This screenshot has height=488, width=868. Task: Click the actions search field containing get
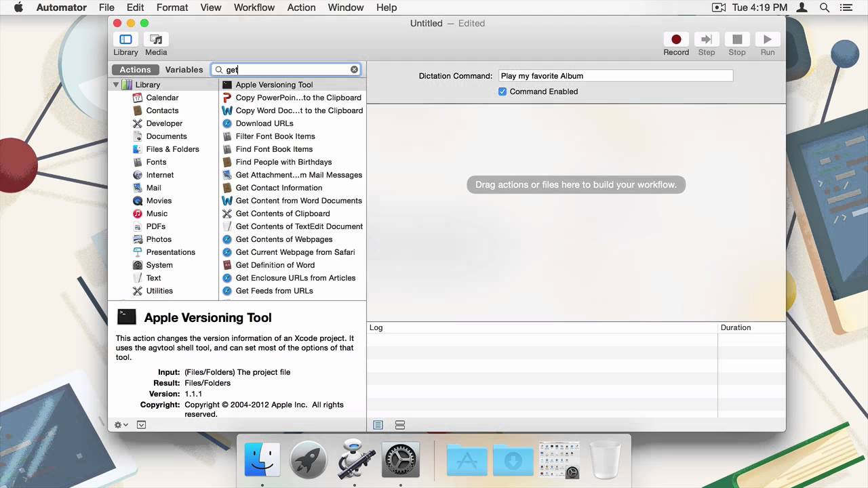(x=286, y=70)
